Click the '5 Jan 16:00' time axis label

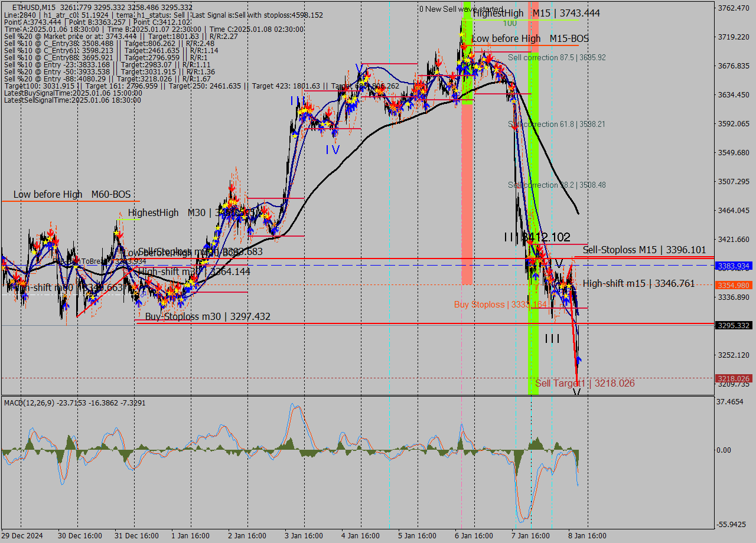417,536
